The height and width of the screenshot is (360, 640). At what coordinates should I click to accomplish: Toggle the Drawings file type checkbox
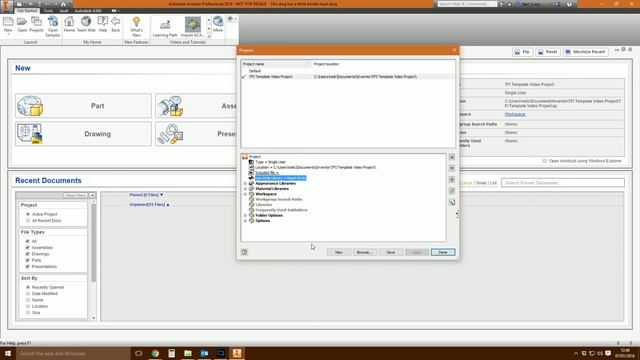click(x=28, y=254)
